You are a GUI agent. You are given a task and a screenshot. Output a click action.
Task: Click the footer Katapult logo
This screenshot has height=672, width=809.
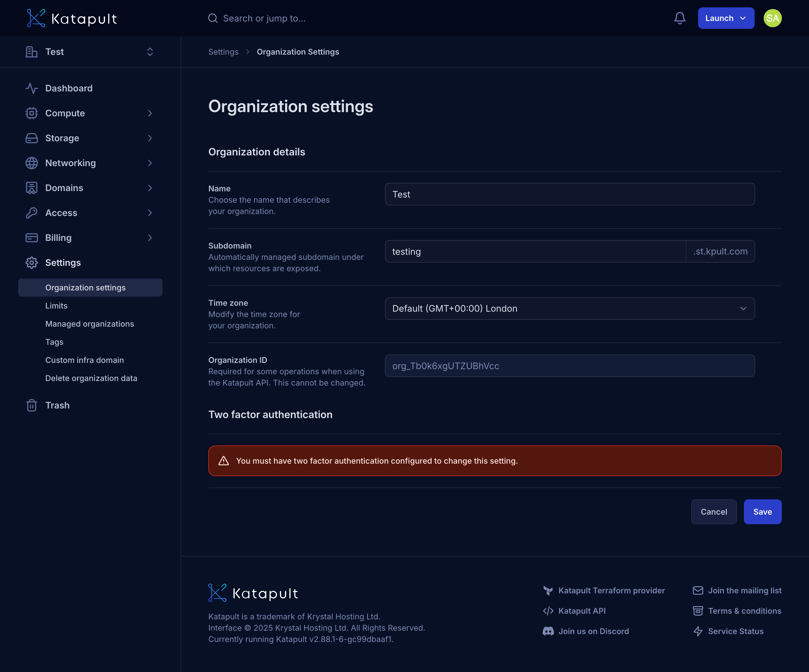point(253,593)
